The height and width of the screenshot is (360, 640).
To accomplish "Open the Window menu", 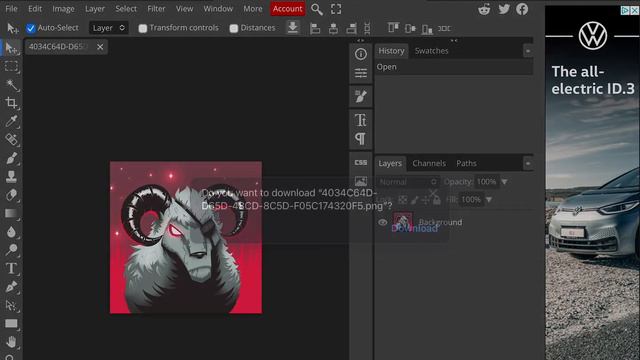I will [218, 9].
